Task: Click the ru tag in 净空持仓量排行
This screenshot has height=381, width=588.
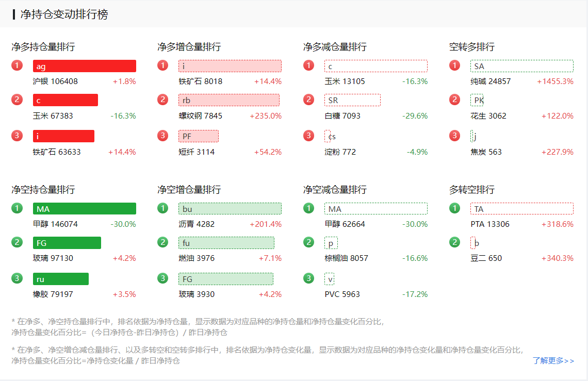Action: (x=60, y=278)
